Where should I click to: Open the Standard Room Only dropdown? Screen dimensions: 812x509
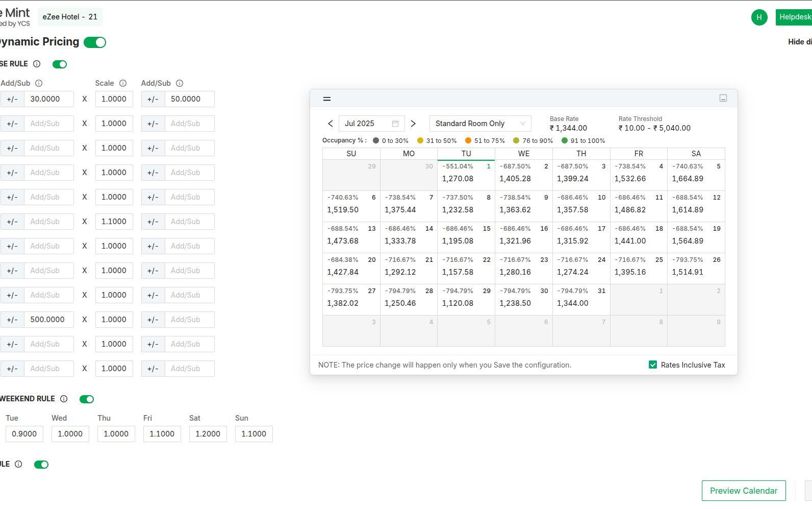point(480,124)
